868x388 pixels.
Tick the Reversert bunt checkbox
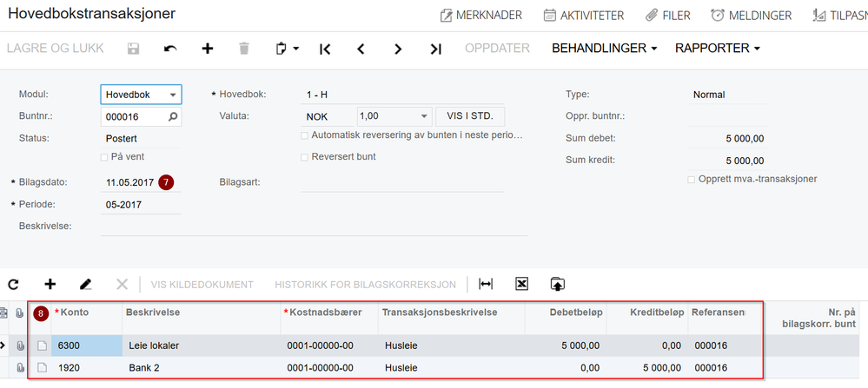click(304, 157)
